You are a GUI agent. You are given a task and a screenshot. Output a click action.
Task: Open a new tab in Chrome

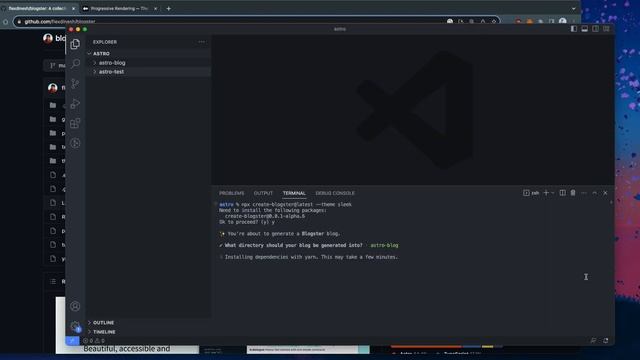[168, 8]
